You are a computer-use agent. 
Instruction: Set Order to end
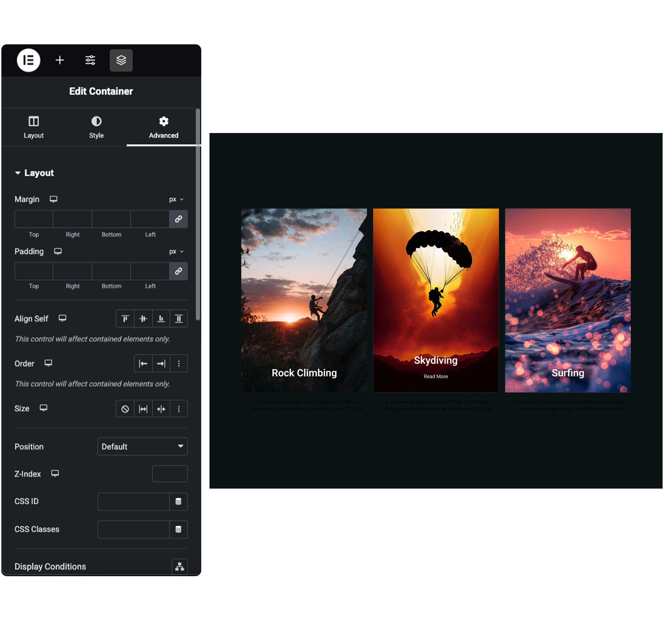pyautogui.click(x=161, y=364)
